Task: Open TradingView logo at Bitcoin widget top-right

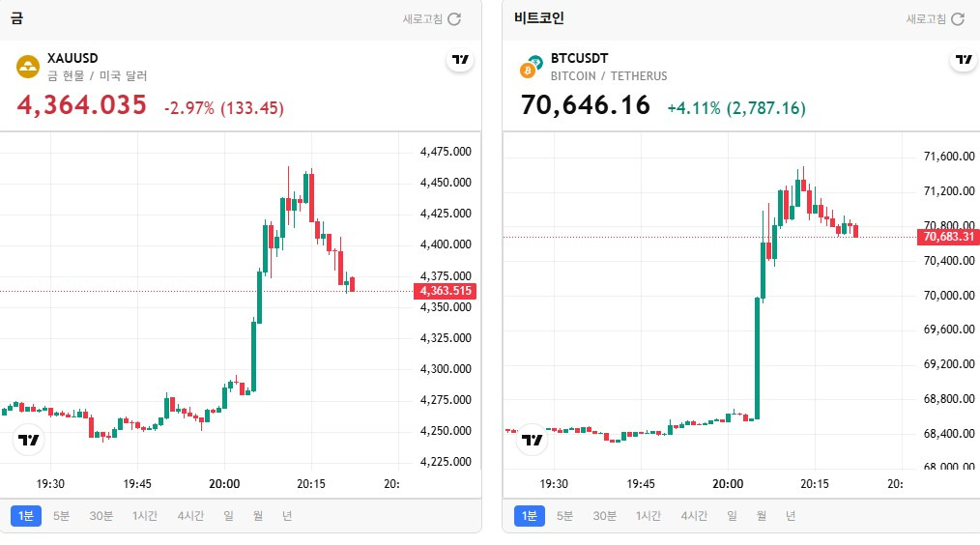Action: (965, 60)
